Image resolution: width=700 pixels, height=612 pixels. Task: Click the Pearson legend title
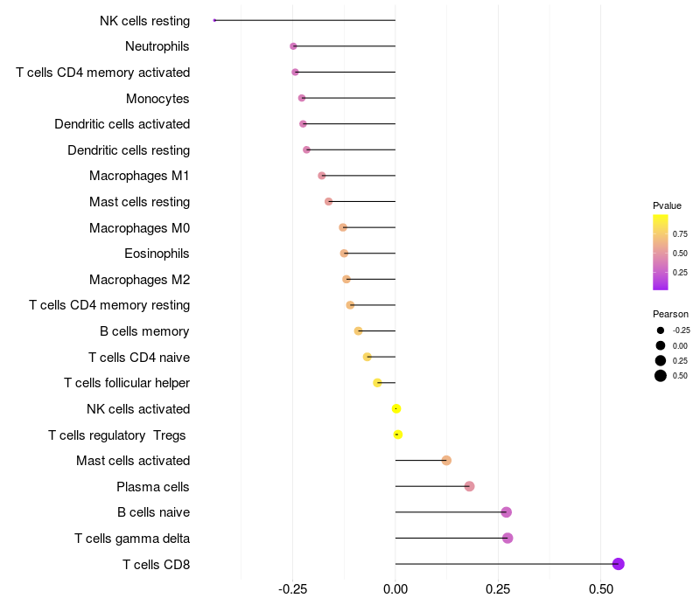tap(670, 314)
